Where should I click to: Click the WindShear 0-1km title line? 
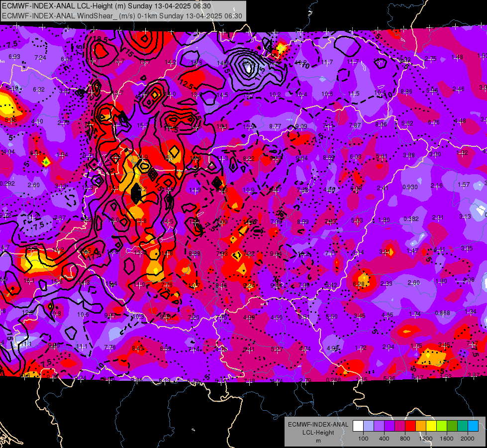pyautogui.click(x=122, y=16)
